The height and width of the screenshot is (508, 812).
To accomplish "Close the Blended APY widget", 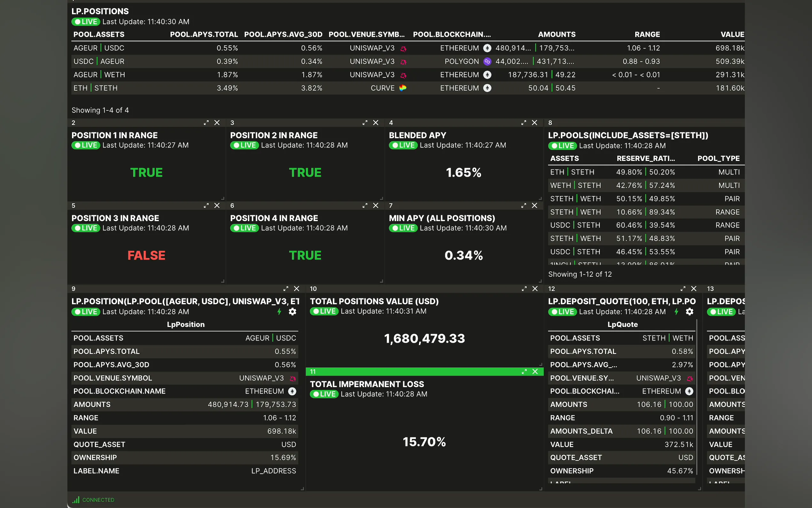I will tap(535, 123).
